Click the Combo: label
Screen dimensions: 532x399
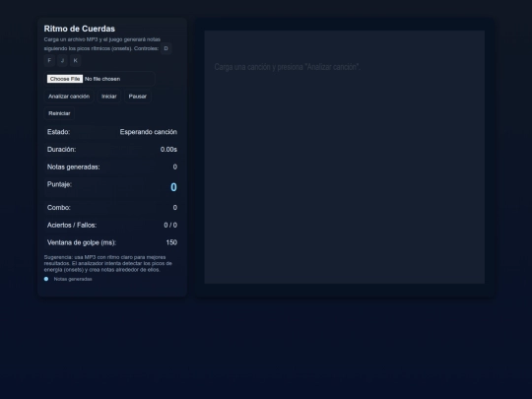[59, 207]
